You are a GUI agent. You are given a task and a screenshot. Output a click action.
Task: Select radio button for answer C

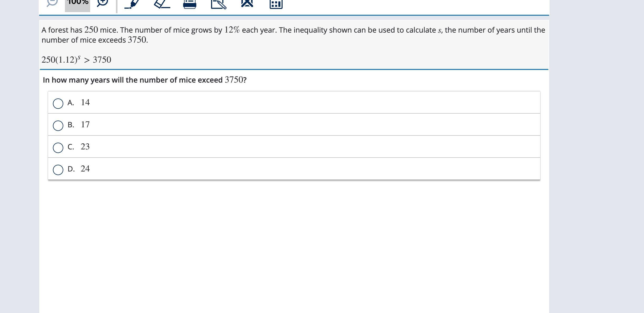58,148
